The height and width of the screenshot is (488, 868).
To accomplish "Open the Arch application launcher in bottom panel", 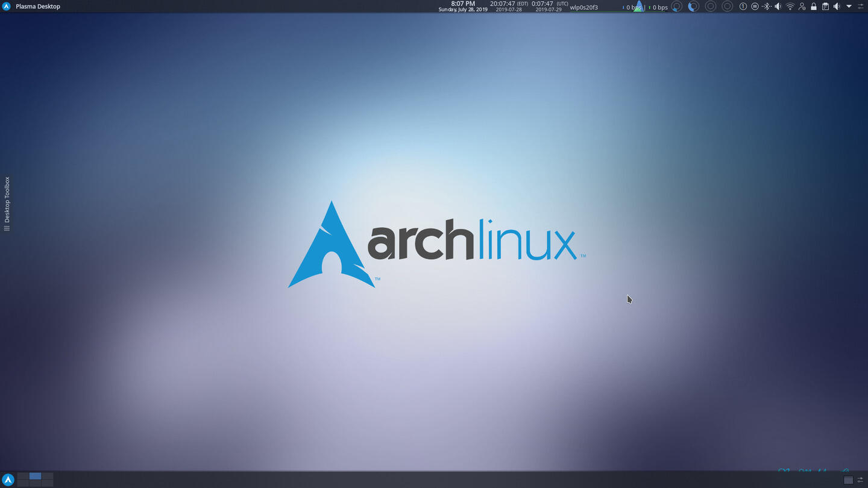I will pos(8,480).
